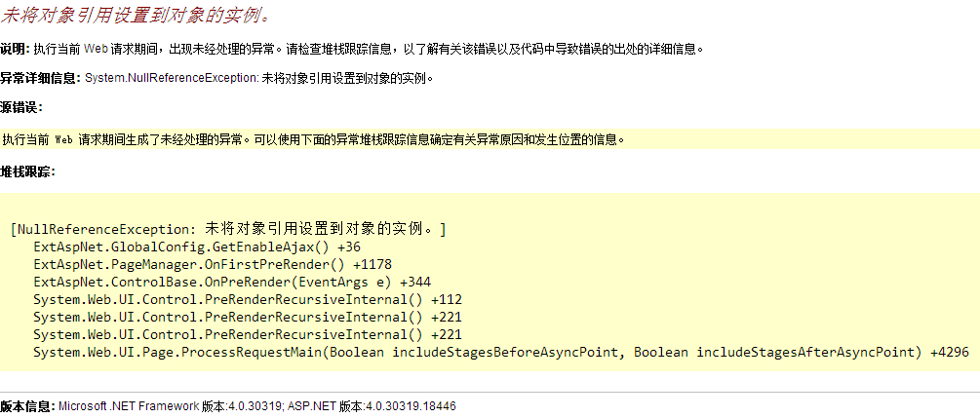Screen dimensions: 980x418
Task: Click the +1178 offset in the stack trace
Action: [372, 264]
